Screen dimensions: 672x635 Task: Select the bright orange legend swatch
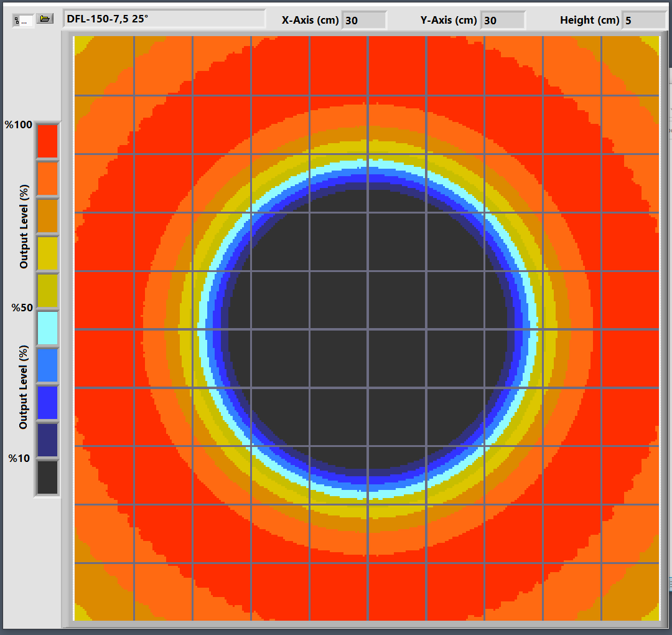[47, 179]
